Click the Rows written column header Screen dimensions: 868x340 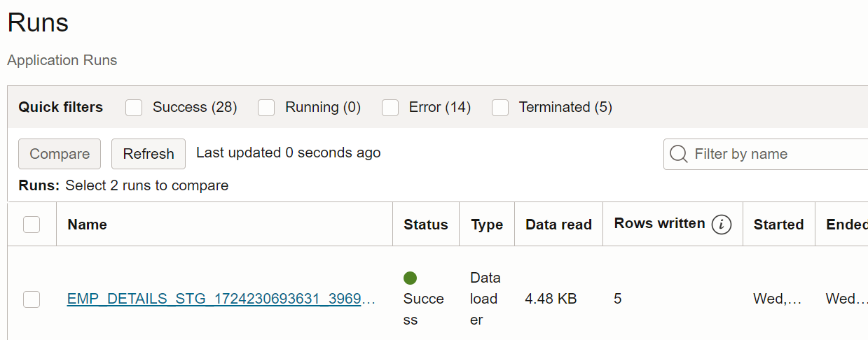[659, 224]
